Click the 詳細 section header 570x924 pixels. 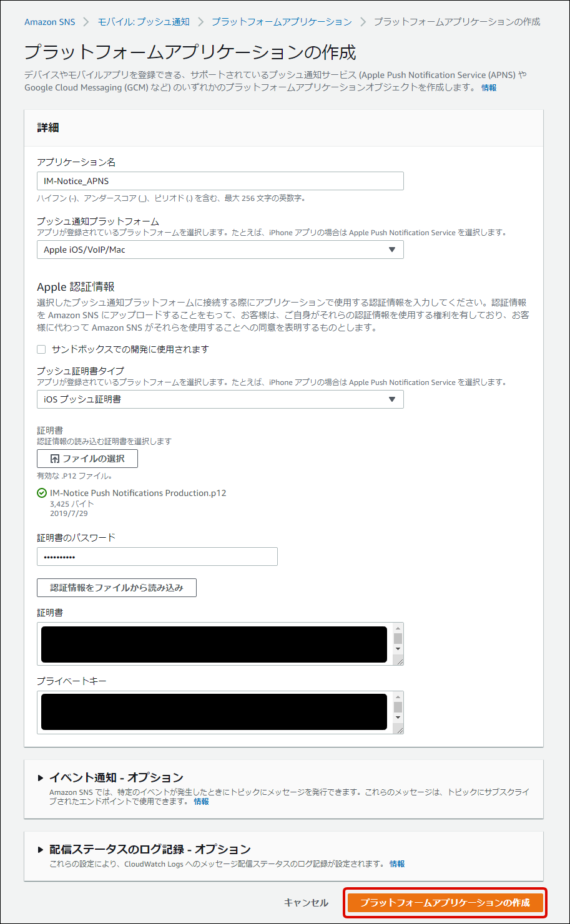[48, 128]
